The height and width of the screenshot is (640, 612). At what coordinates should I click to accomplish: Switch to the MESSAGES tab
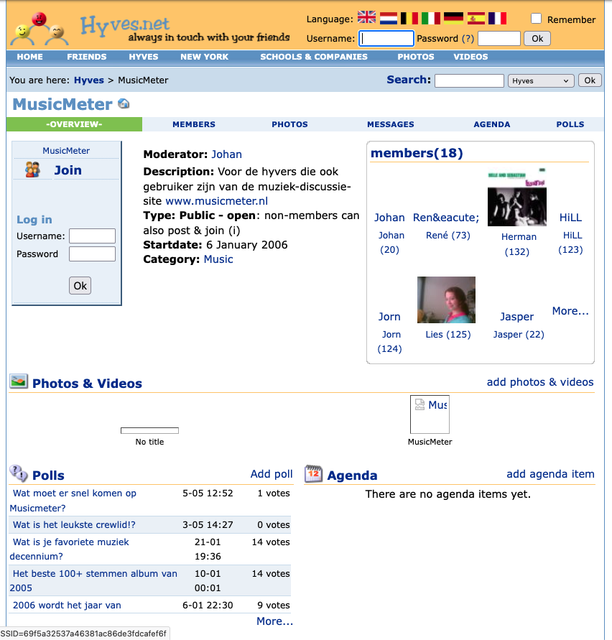(391, 124)
